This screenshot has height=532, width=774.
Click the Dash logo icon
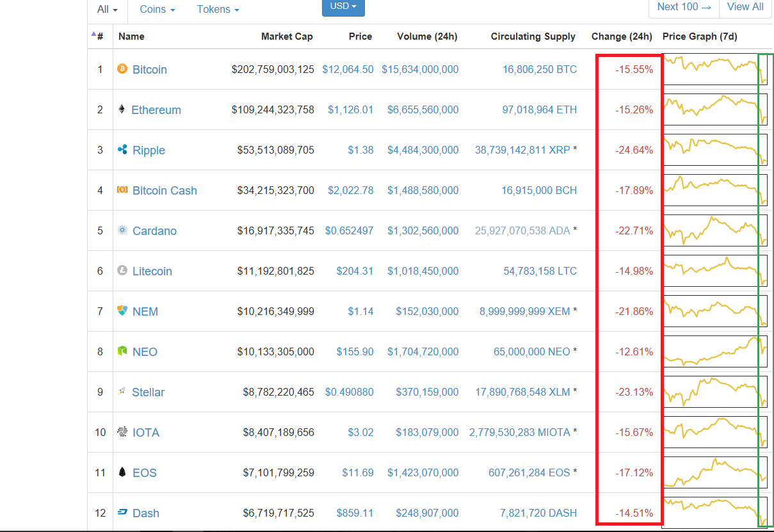[122, 512]
